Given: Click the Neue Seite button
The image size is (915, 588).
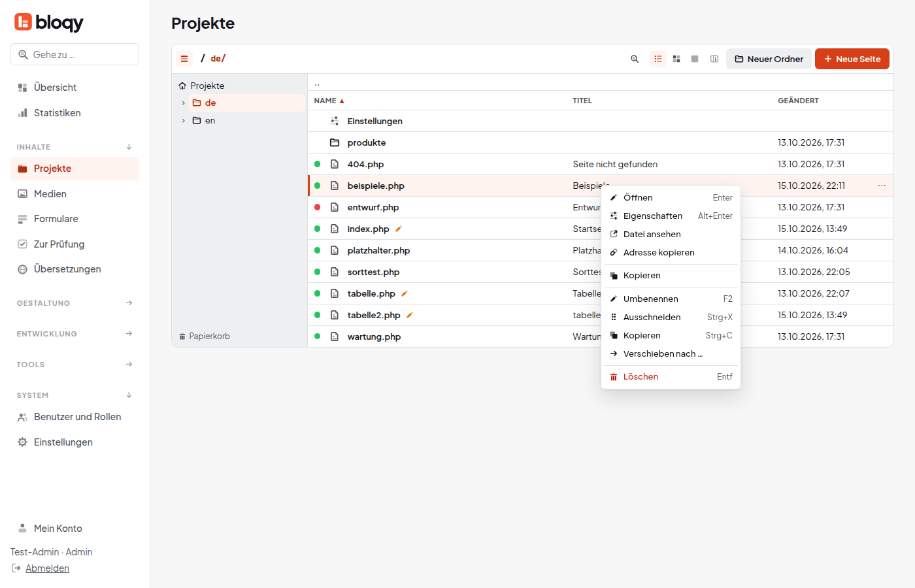Looking at the screenshot, I should 852,59.
